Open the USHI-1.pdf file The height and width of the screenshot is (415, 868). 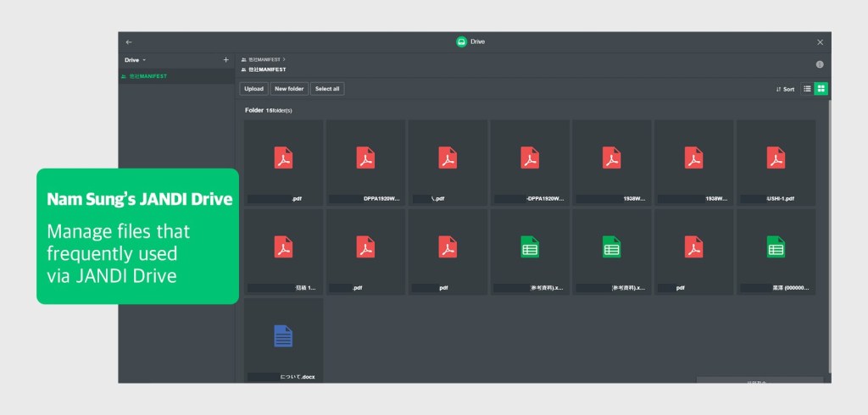776,163
